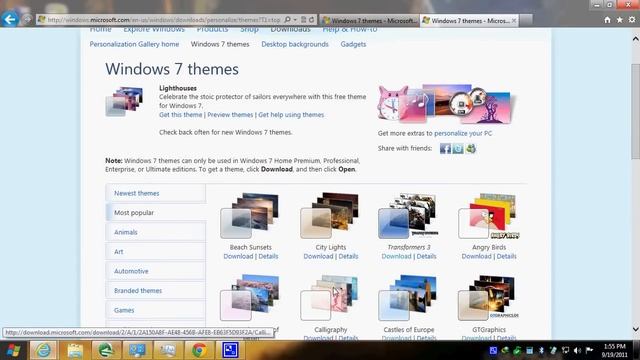Open Internet Explorer from the taskbar
Screen dimensions: 640x360
tap(43, 350)
